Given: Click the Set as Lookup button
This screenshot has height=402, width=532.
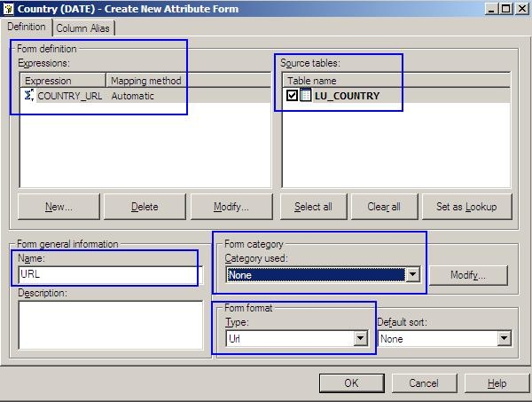Looking at the screenshot, I should 467,207.
